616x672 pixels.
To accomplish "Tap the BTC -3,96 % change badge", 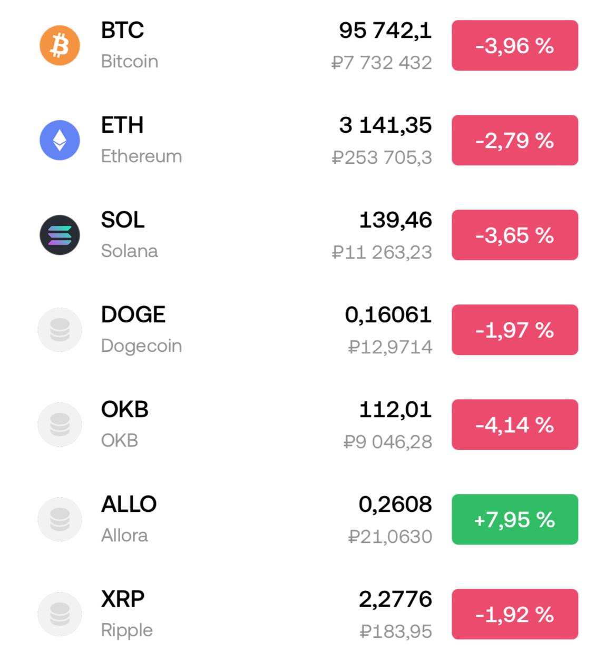I will [x=514, y=45].
